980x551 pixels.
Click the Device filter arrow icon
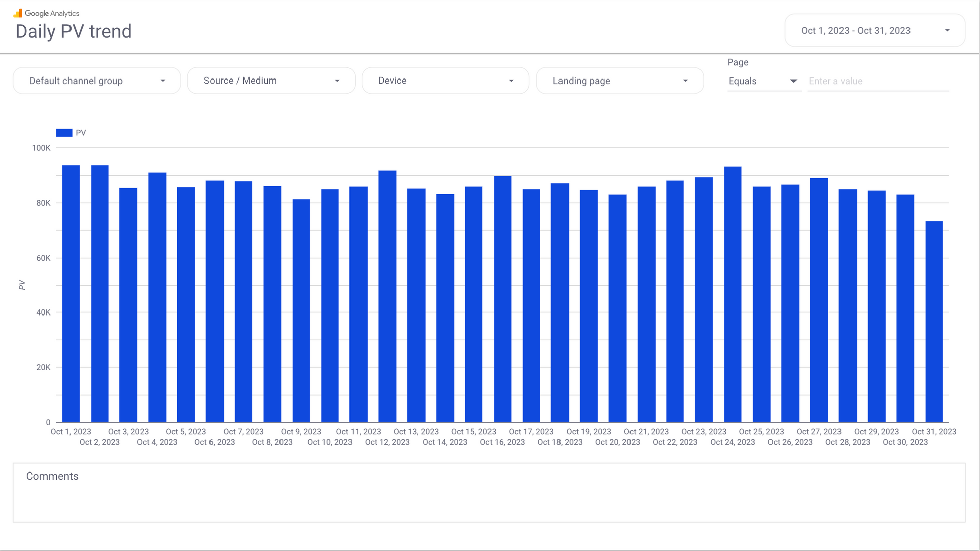coord(511,81)
